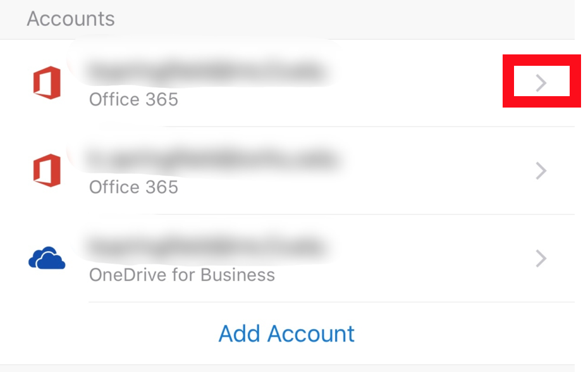Click the gray header bar beside Accounts title
The image size is (588, 372).
click(338, 19)
